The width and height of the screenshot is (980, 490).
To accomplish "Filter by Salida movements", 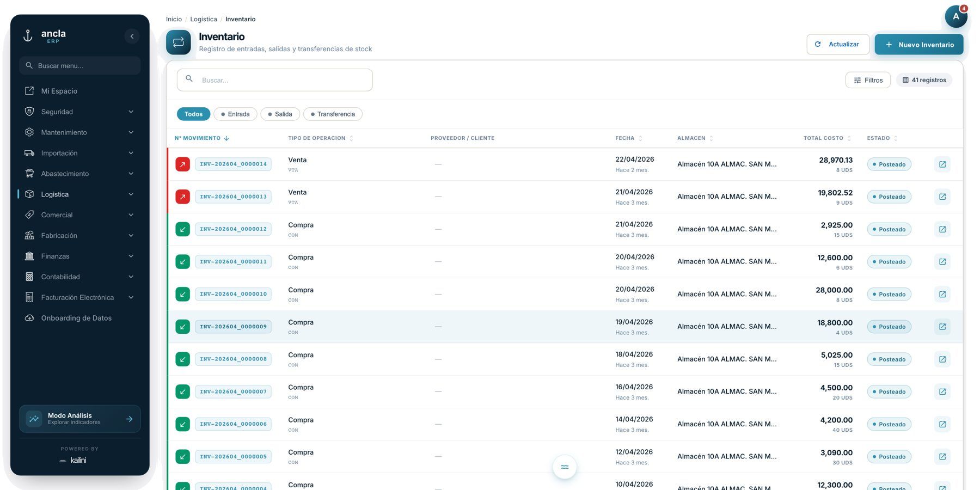I will tap(280, 114).
